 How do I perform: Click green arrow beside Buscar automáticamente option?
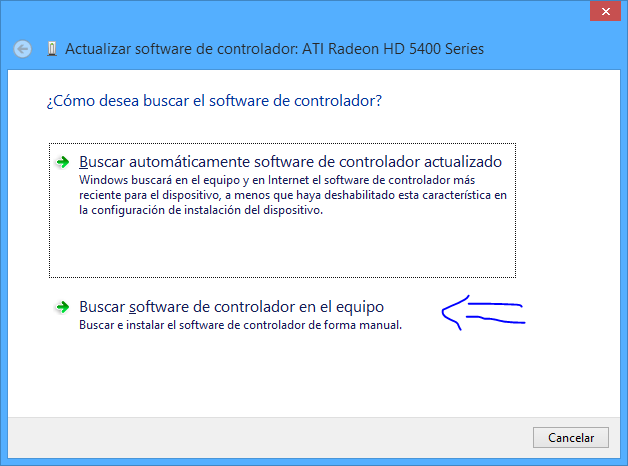click(x=62, y=162)
